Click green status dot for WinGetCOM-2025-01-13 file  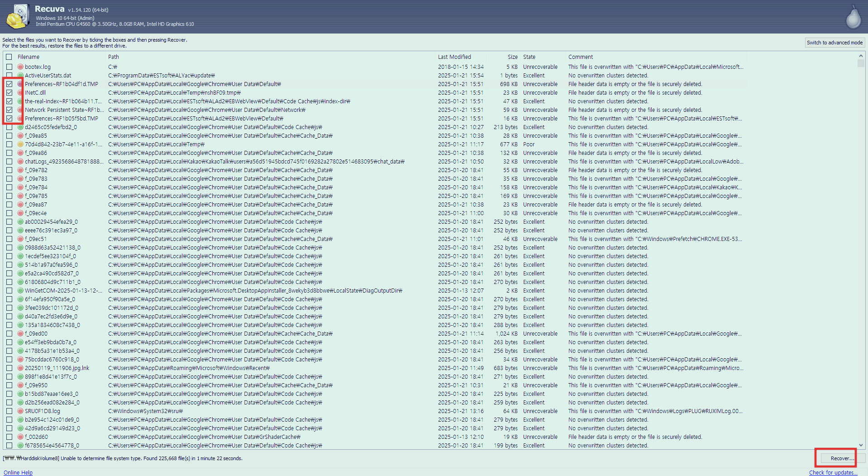20,291
